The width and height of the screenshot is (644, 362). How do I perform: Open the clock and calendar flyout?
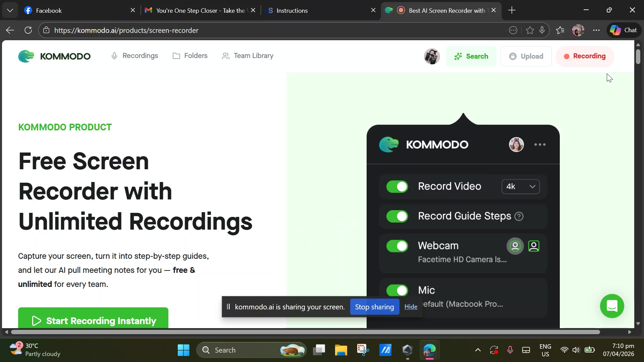pos(619,350)
